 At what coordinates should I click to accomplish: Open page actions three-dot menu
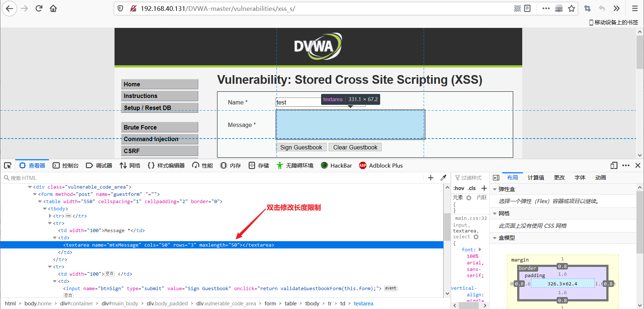point(546,8)
